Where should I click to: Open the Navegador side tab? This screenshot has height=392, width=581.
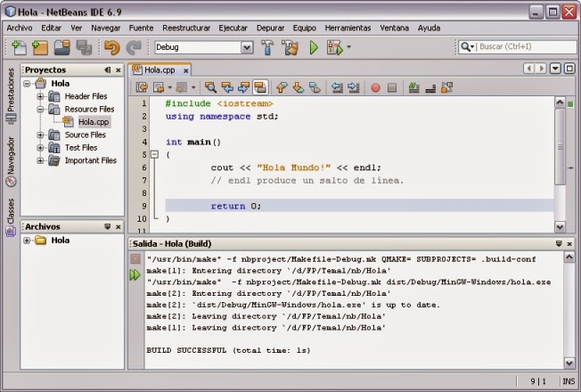11,161
